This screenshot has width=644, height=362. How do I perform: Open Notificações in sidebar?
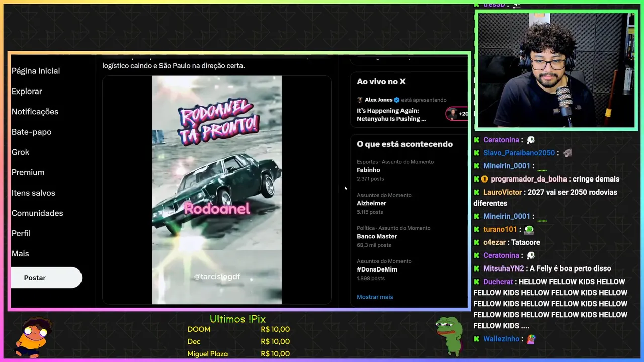point(35,112)
